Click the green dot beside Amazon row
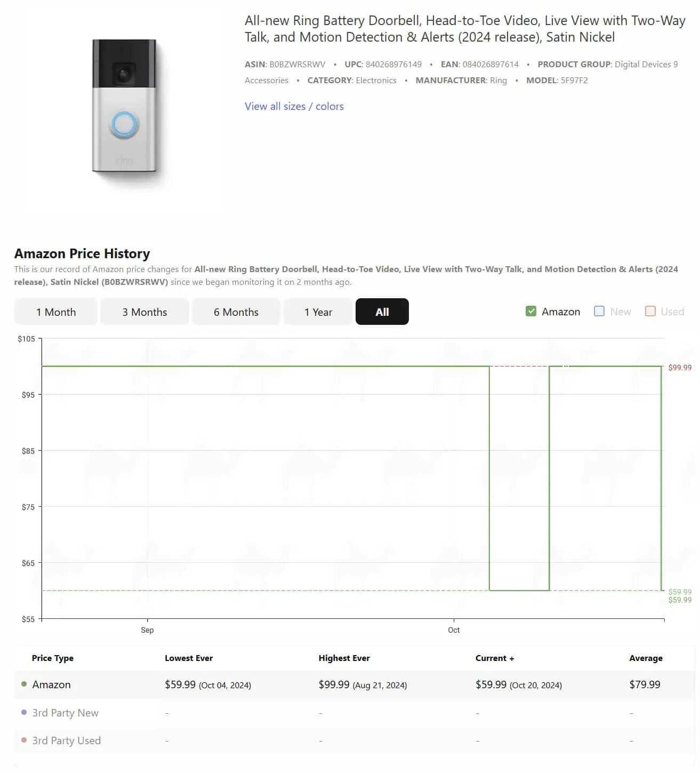This screenshot has width=700, height=773. point(24,684)
